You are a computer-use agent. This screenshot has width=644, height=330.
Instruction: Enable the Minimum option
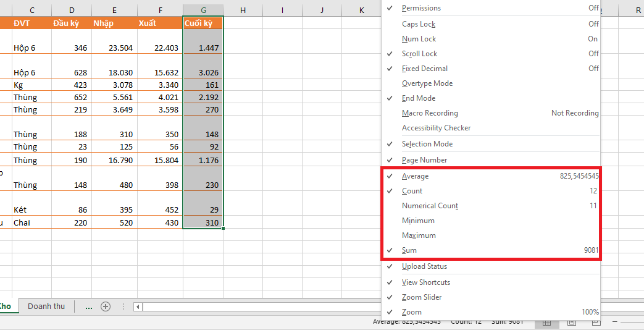pyautogui.click(x=418, y=221)
